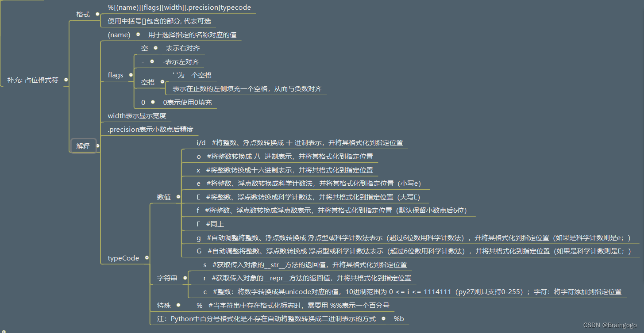644x333 pixels.
Task: Select the 数值 node label
Action: [164, 197]
